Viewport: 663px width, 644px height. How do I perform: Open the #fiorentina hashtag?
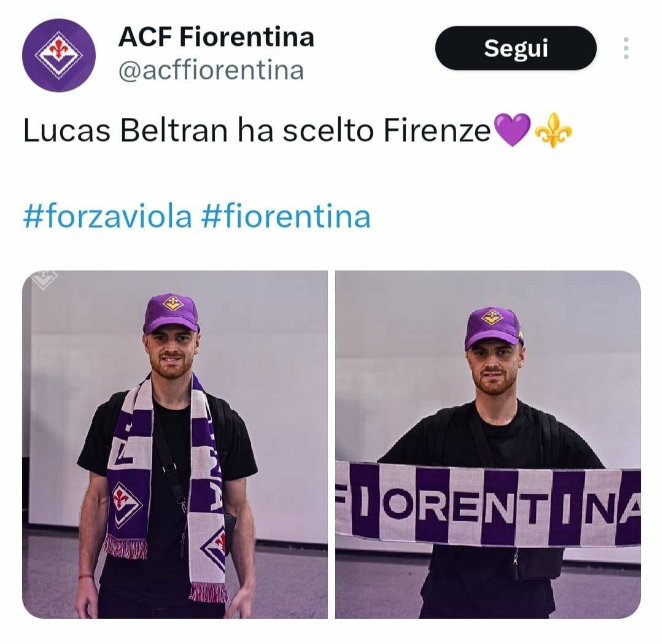[286, 216]
